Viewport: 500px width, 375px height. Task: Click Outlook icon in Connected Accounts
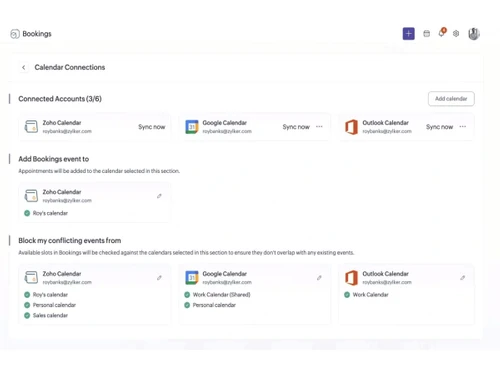click(352, 127)
